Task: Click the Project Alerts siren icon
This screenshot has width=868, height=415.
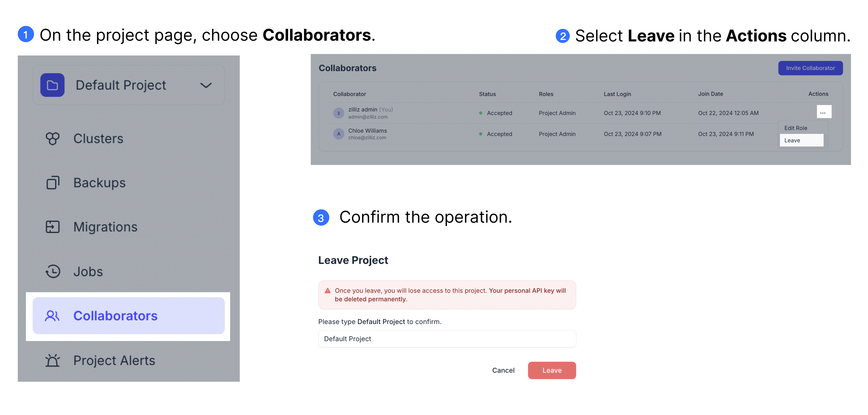Action: click(x=53, y=360)
